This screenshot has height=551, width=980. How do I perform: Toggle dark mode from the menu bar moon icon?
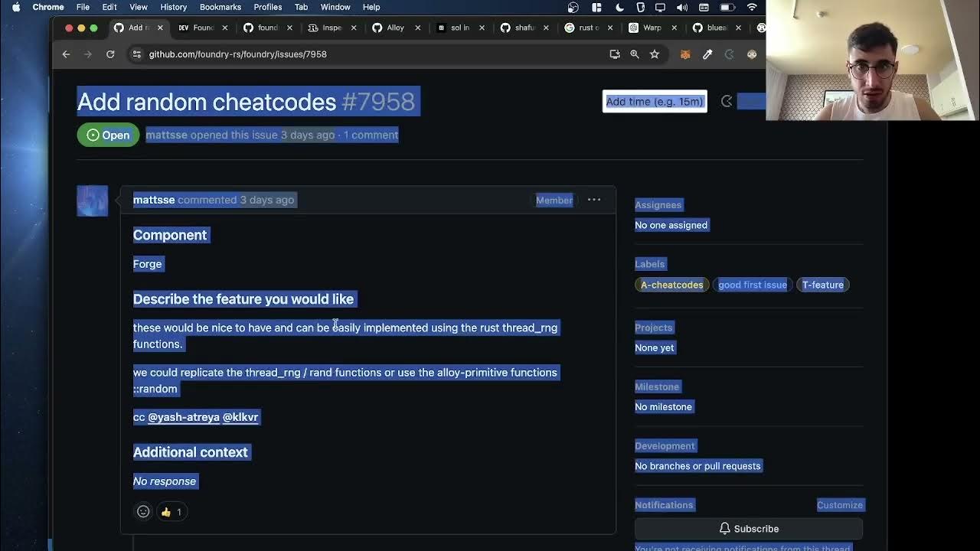point(620,7)
